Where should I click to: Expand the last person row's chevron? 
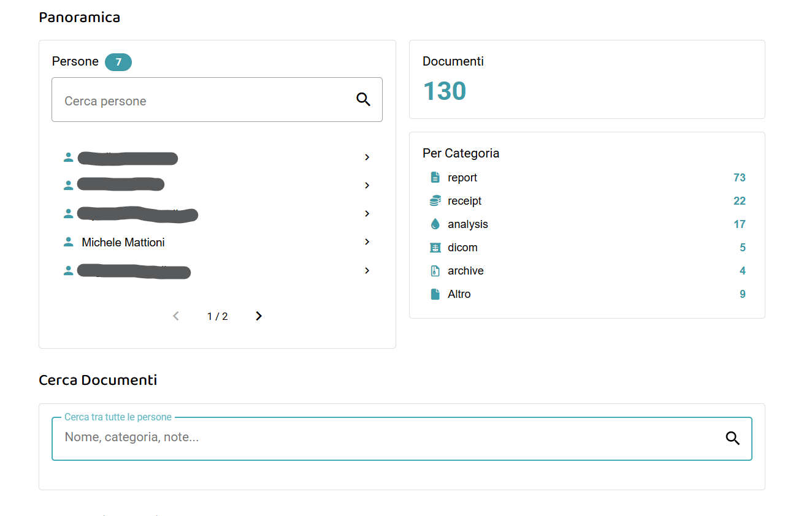(367, 271)
